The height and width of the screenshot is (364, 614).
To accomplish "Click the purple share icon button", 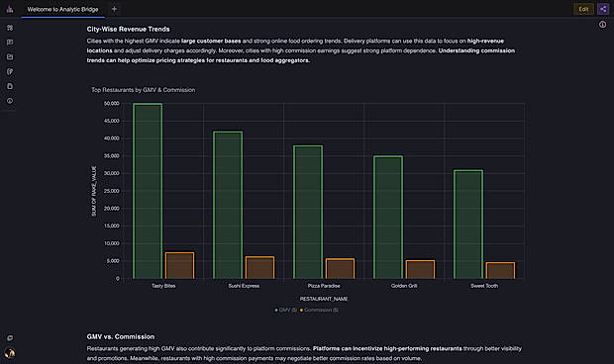I will coord(603,9).
